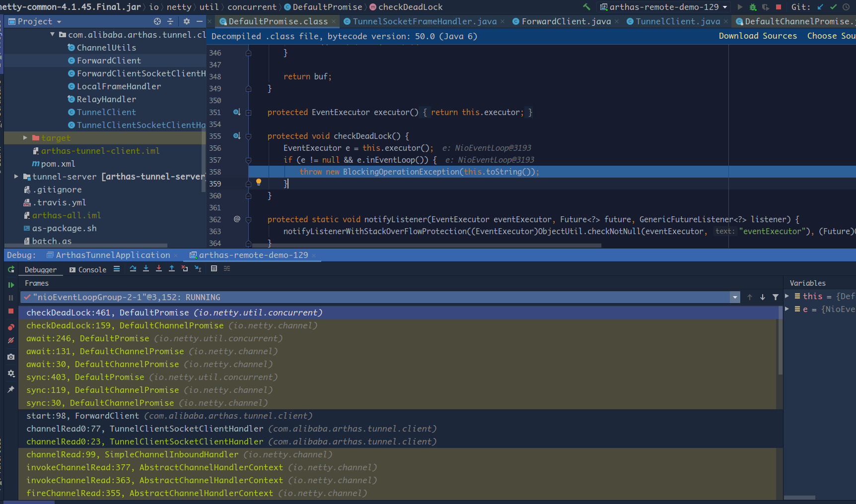Toggle fold marker at checkDeadLock method
856x504 pixels.
click(249, 136)
